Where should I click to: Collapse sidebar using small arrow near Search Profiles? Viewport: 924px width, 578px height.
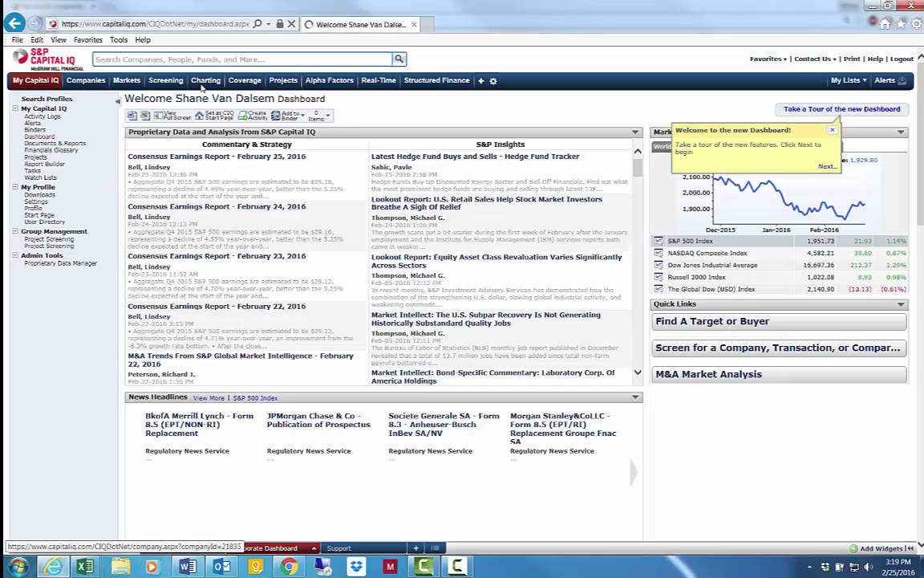117,101
